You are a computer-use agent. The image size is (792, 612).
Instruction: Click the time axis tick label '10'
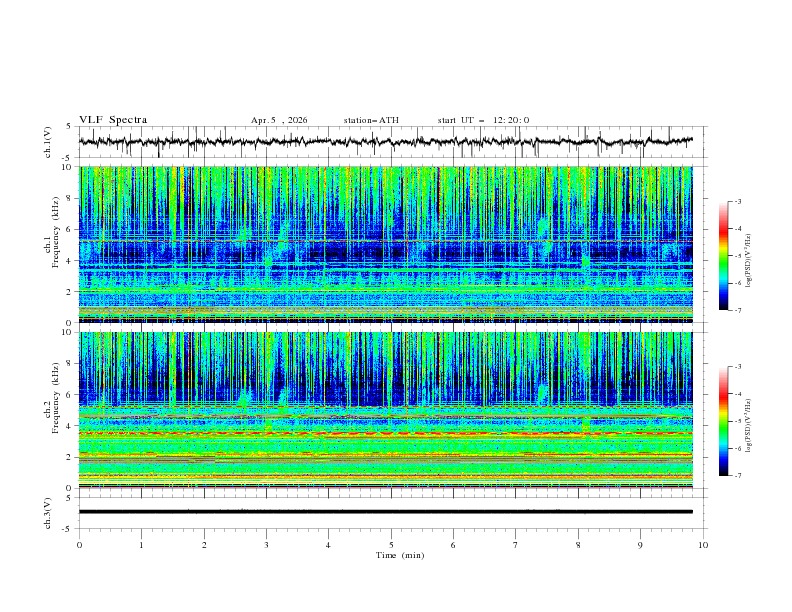pos(703,545)
